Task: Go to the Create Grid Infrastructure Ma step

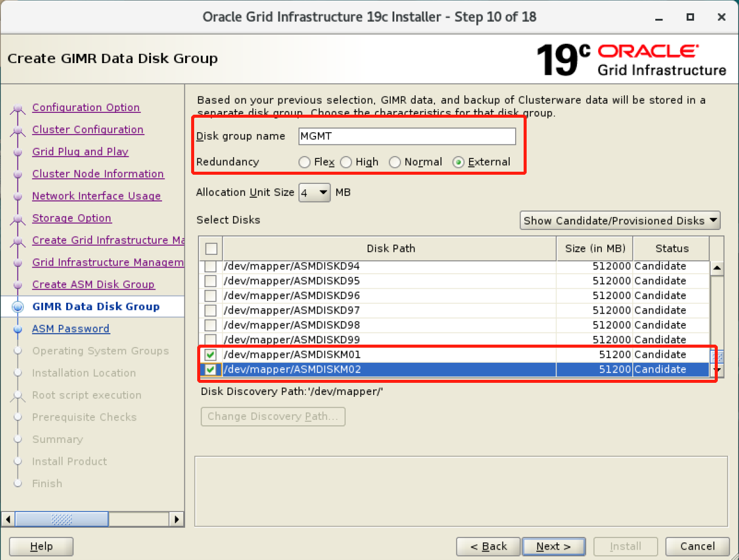Action: coord(108,240)
